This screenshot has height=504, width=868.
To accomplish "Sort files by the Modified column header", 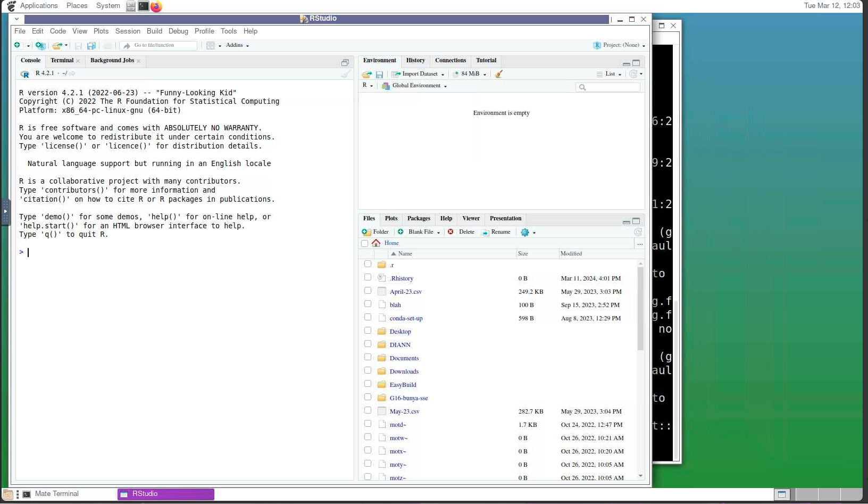I will (571, 254).
